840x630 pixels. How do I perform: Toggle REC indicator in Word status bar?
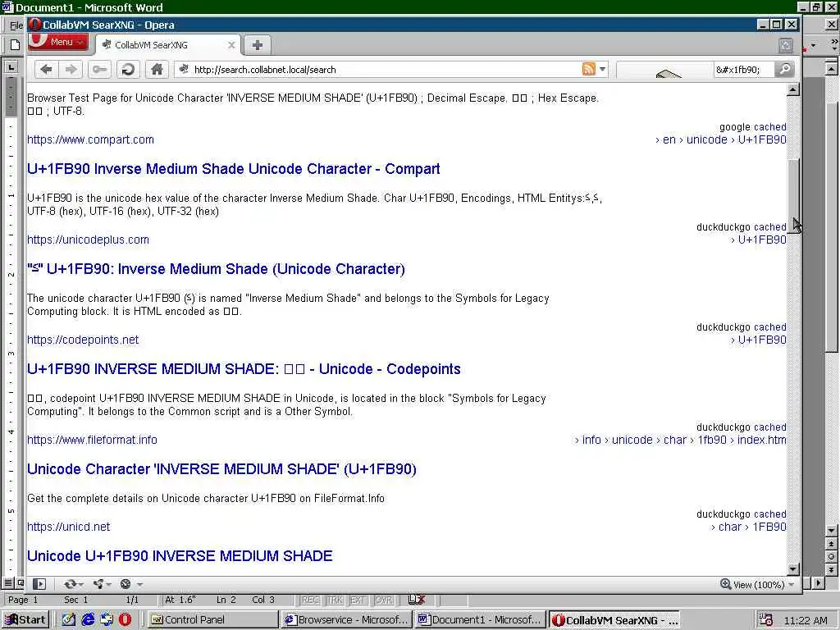(310, 600)
